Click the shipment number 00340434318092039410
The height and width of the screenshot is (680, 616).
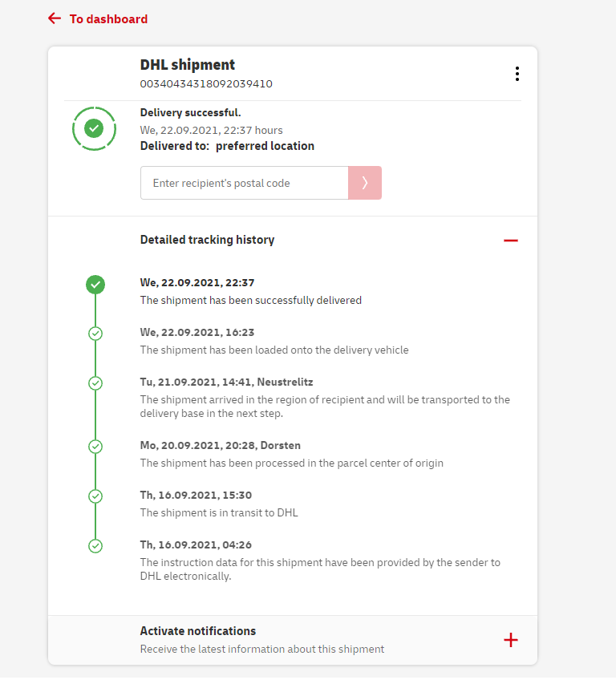tap(206, 83)
